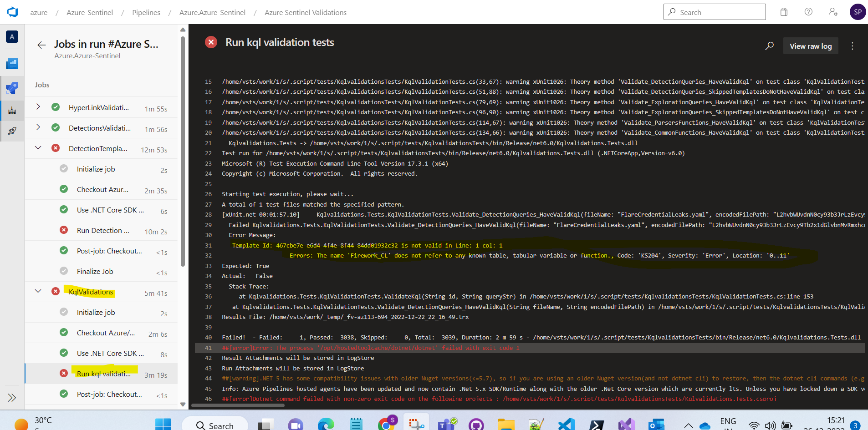The height and width of the screenshot is (430, 868).
Task: Collapse the DetectionTempla... job
Action: click(38, 148)
